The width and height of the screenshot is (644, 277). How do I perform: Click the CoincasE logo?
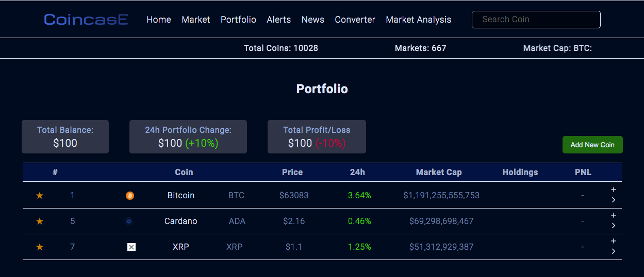[86, 20]
